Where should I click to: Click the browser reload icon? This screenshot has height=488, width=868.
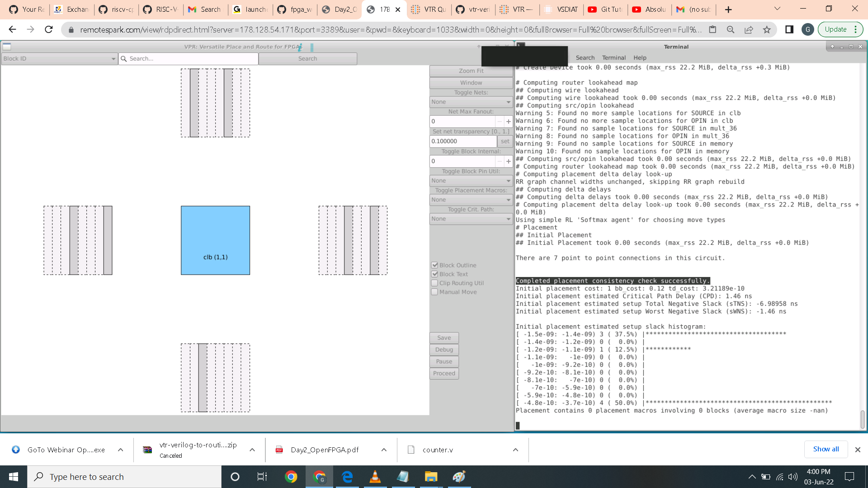[49, 30]
